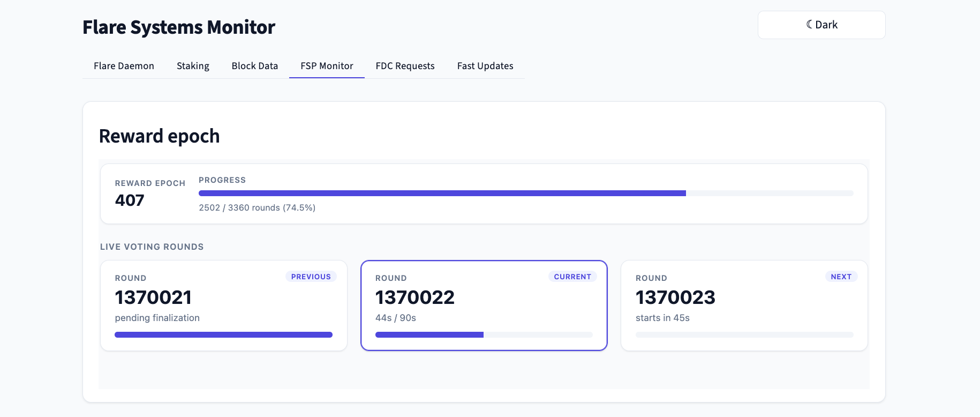
Task: Select round number 1370023
Action: 675,297
